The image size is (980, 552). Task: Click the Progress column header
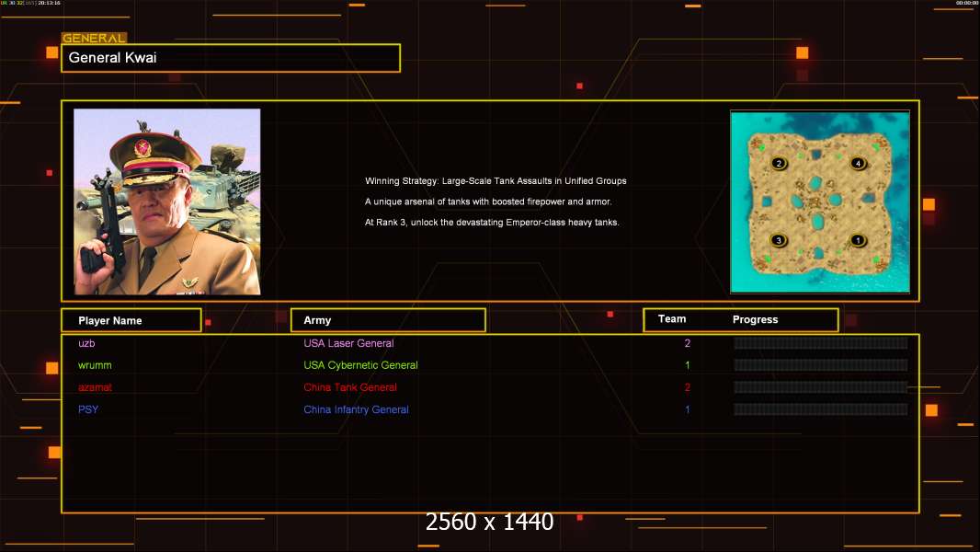point(755,320)
